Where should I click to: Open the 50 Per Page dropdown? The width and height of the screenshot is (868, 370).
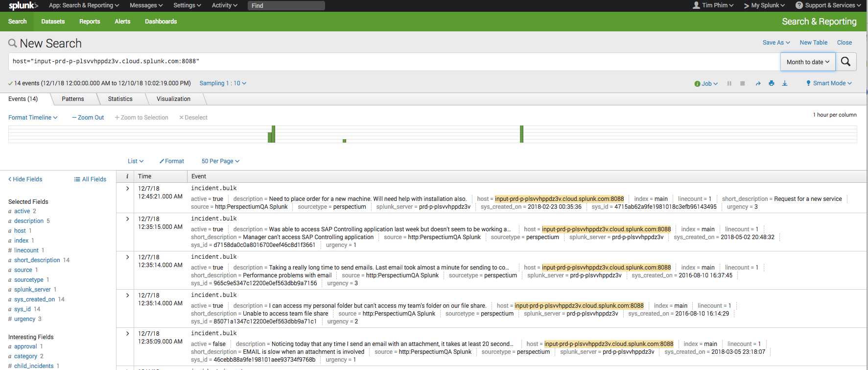[220, 161]
